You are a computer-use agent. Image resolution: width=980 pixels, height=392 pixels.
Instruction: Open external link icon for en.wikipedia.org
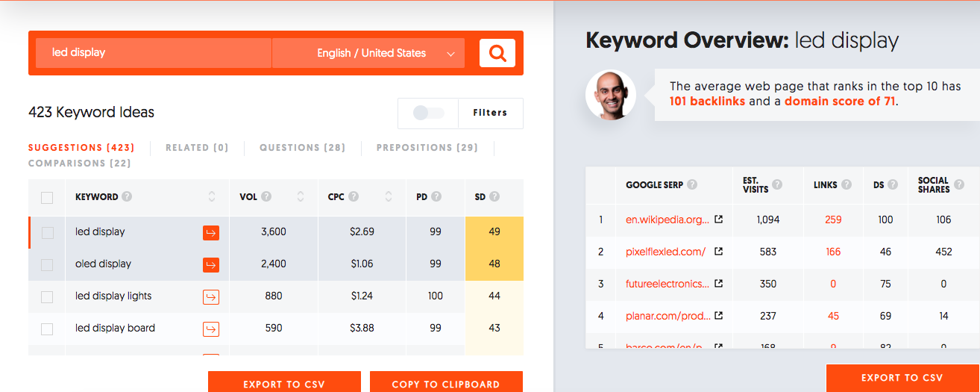pyautogui.click(x=718, y=220)
